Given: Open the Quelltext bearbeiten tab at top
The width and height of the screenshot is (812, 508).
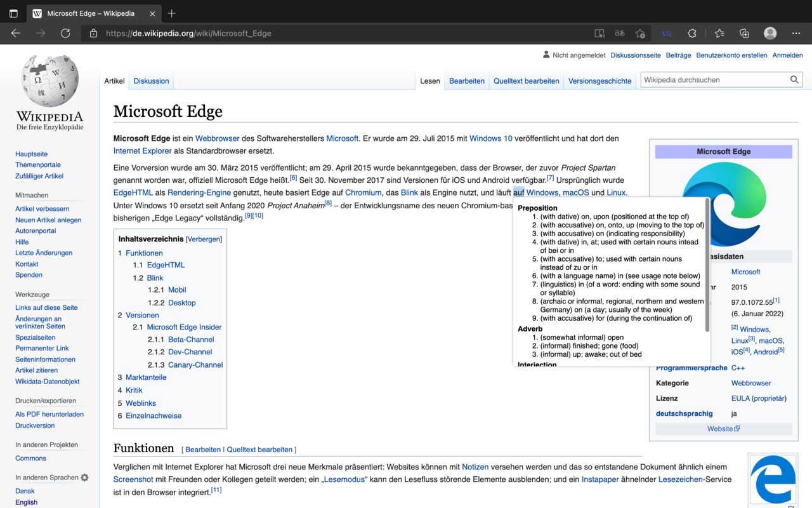Looking at the screenshot, I should click(527, 81).
